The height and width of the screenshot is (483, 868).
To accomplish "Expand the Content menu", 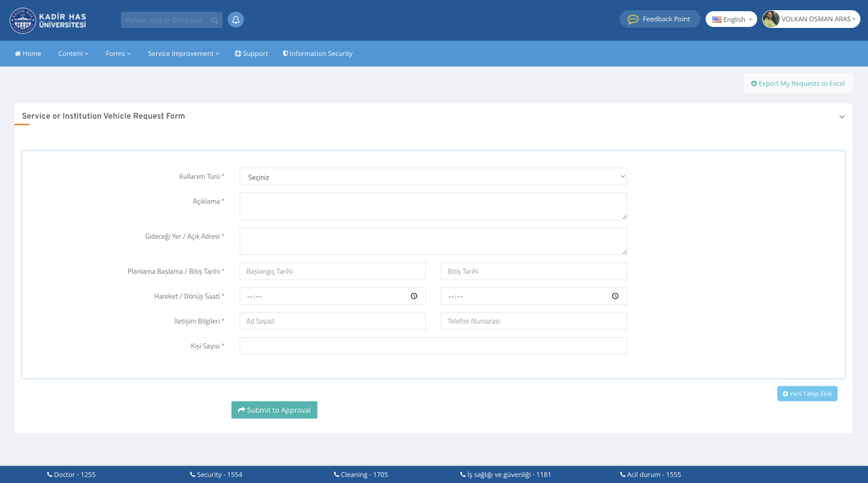I will click(73, 53).
